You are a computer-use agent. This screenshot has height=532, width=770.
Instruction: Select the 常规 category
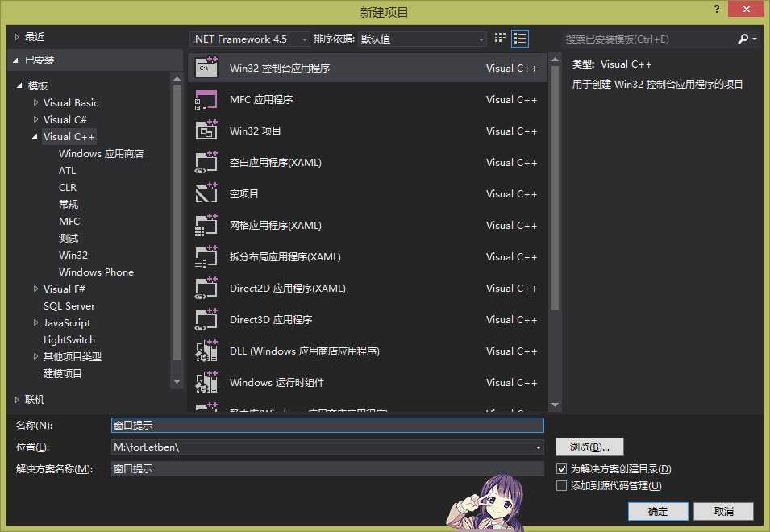[x=69, y=204]
